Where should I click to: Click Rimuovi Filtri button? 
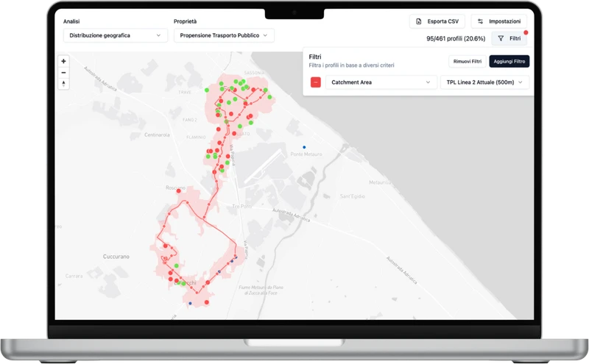(x=468, y=62)
